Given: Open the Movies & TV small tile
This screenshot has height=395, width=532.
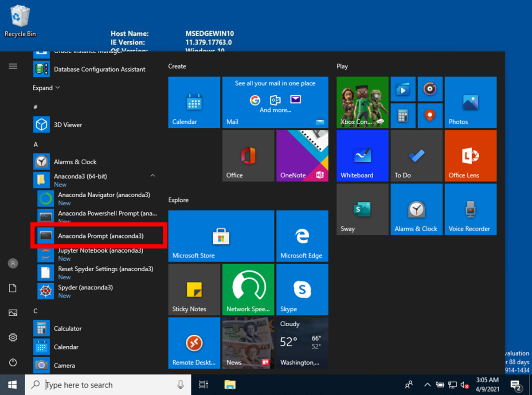Looking at the screenshot, I should click(x=403, y=89).
